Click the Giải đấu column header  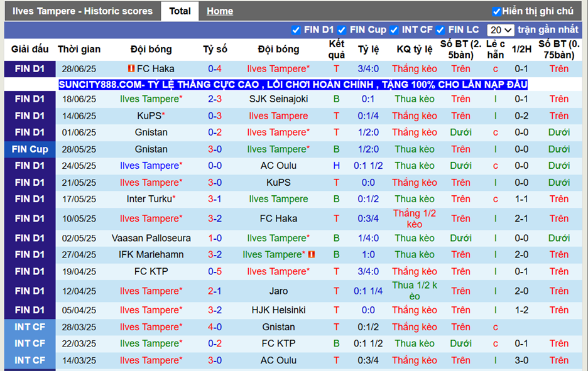tap(30, 49)
